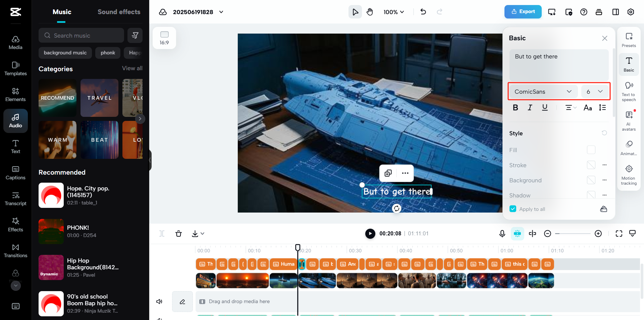Screen dimensions: 644x320
Task: Enter fullscreen preview
Action: click(x=619, y=233)
